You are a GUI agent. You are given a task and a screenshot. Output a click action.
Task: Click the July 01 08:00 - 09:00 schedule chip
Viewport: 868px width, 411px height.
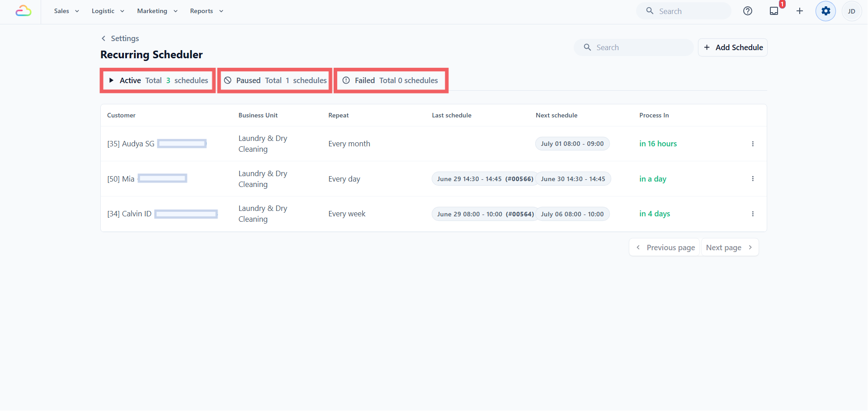click(x=572, y=144)
